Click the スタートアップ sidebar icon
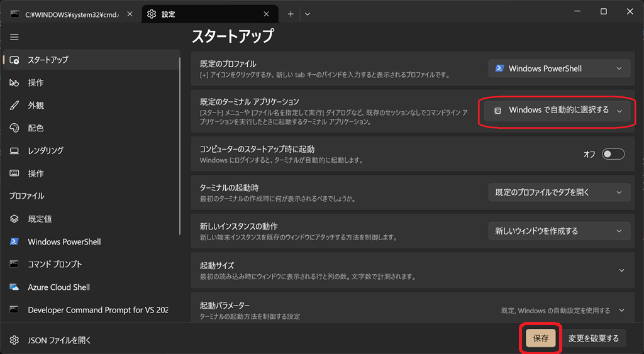The width and height of the screenshot is (644, 354). pos(14,60)
